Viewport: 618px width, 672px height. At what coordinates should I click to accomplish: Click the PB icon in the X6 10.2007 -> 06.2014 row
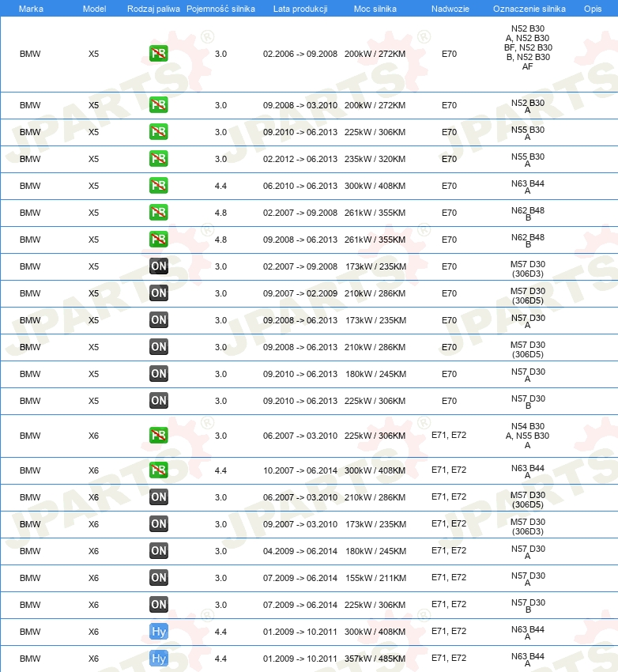tap(159, 470)
